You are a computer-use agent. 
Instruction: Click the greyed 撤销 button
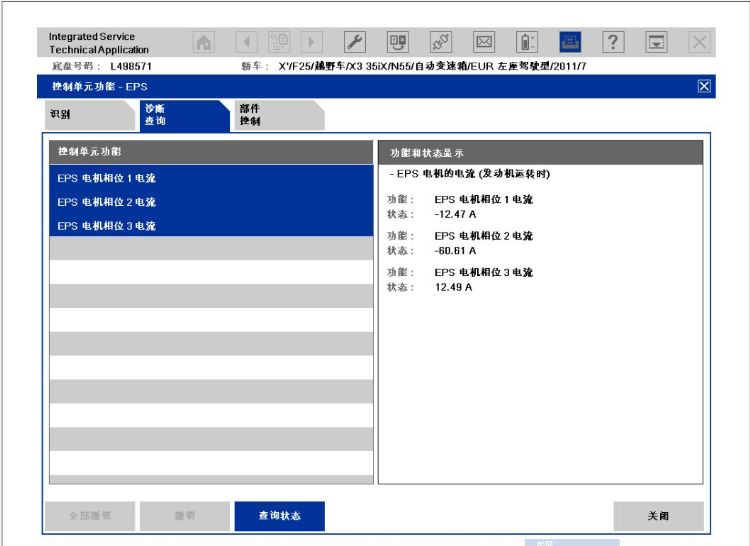pos(185,516)
